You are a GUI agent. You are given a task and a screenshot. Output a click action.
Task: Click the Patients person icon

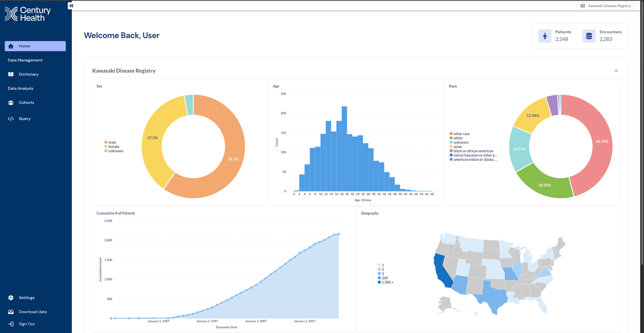tap(545, 36)
